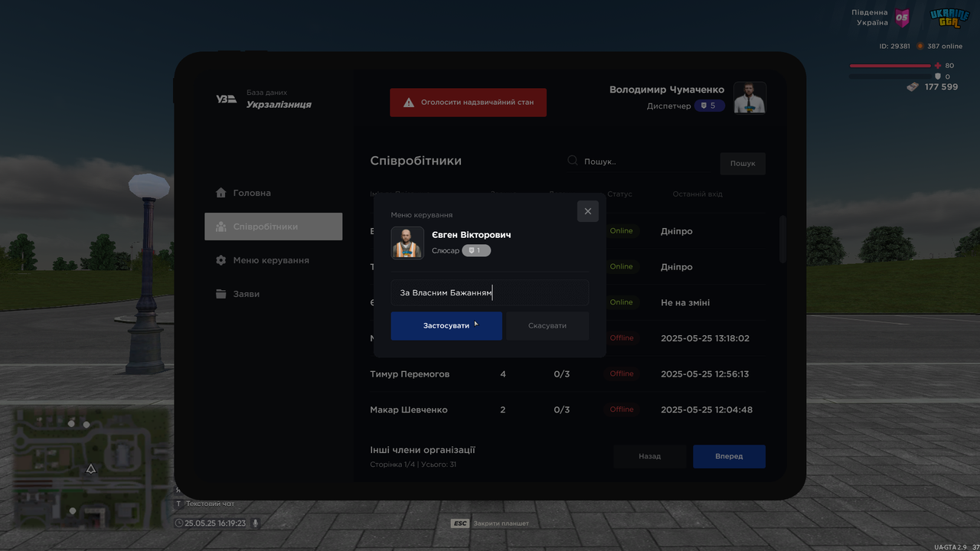Viewport: 980px width, 551px height.
Task: Click the money cash icon
Action: [x=913, y=87]
